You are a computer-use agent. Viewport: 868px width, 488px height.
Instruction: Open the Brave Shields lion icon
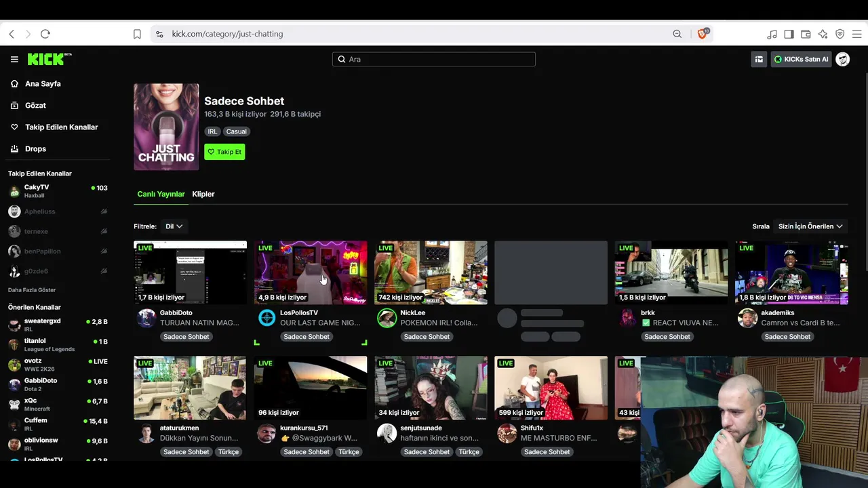coord(703,34)
